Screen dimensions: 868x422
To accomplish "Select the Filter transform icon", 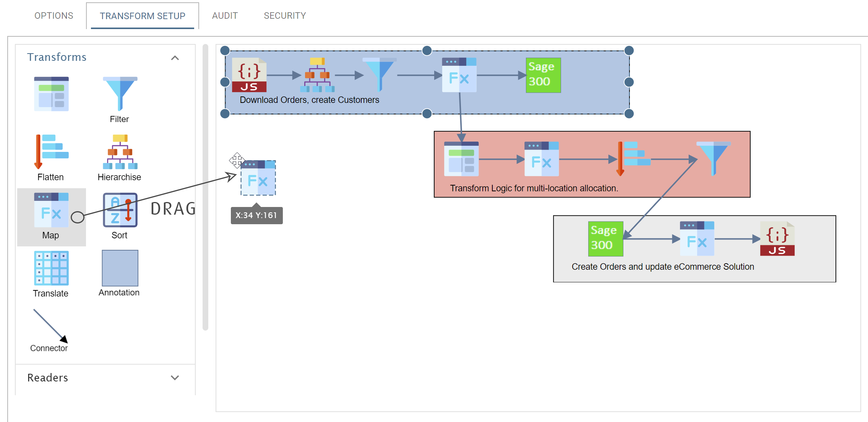I will point(120,94).
